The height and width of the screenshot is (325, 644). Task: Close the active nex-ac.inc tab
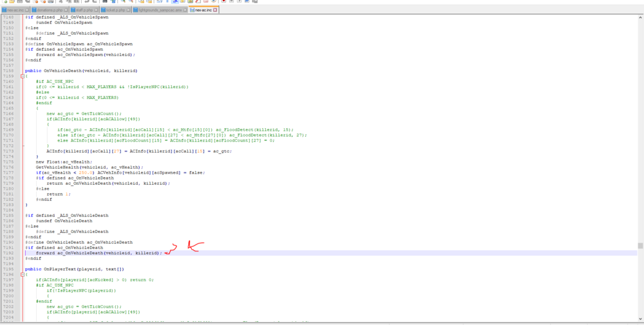(215, 10)
